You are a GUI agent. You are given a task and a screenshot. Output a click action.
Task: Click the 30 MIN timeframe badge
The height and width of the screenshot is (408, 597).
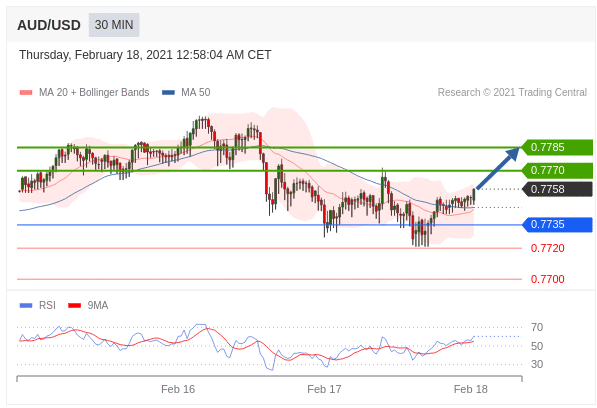tap(114, 25)
